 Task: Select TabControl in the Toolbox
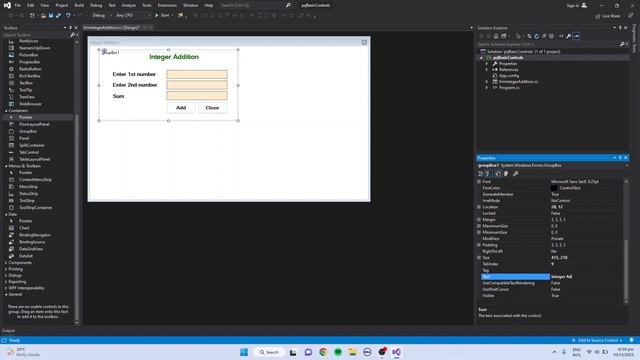[x=29, y=152]
